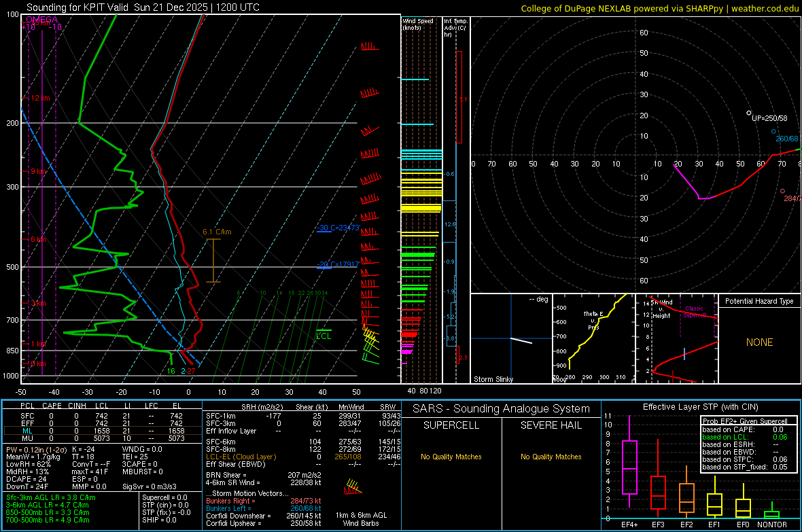Image resolution: width=802 pixels, height=532 pixels.
Task: Click the DCAPE = 24 value
Action: coord(26,479)
